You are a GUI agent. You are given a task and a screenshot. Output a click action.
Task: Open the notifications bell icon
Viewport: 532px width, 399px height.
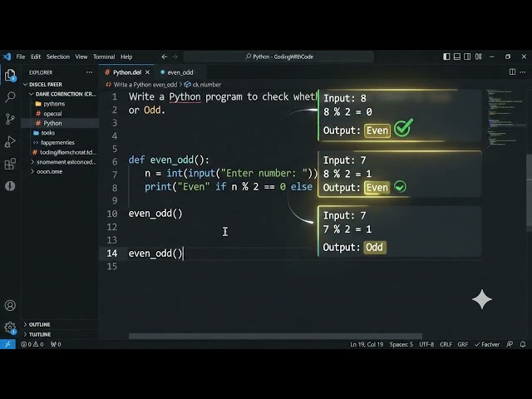tap(523, 344)
